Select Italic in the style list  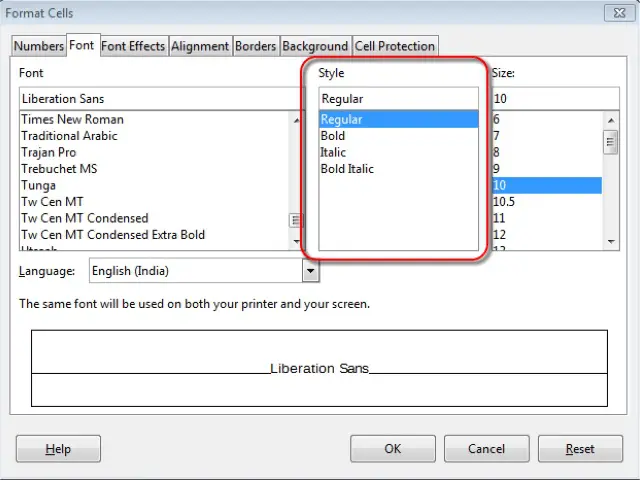(x=398, y=152)
